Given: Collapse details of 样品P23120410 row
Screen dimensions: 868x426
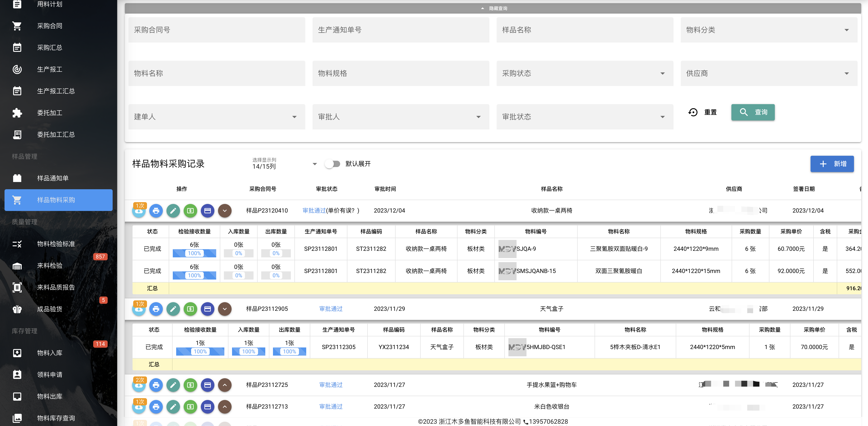Looking at the screenshot, I should (225, 211).
